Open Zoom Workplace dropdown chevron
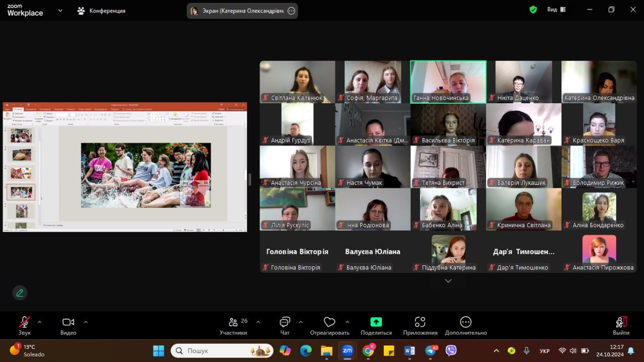Viewport: 644px width, 362px height. click(x=60, y=10)
